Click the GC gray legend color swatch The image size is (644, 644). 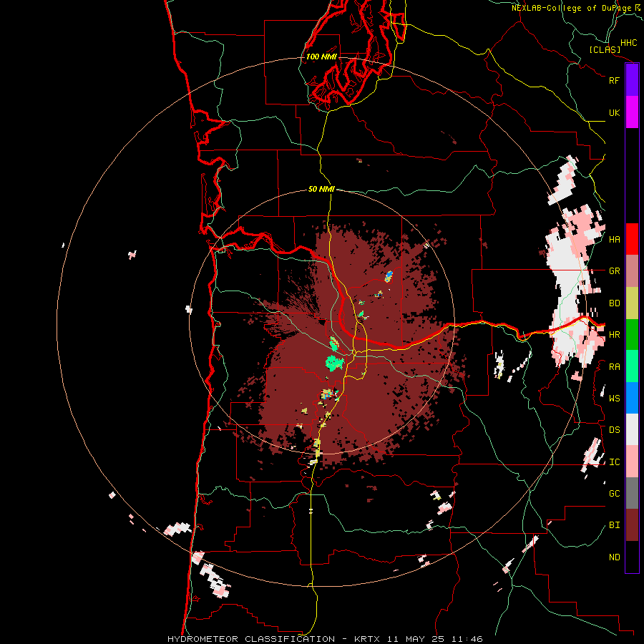[x=632, y=493]
